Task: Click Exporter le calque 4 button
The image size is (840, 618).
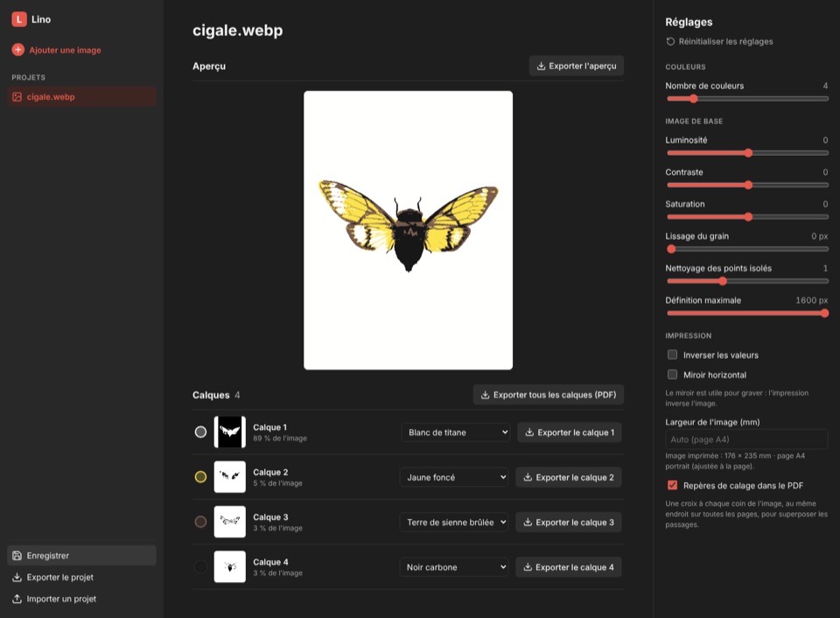Action: tap(569, 567)
